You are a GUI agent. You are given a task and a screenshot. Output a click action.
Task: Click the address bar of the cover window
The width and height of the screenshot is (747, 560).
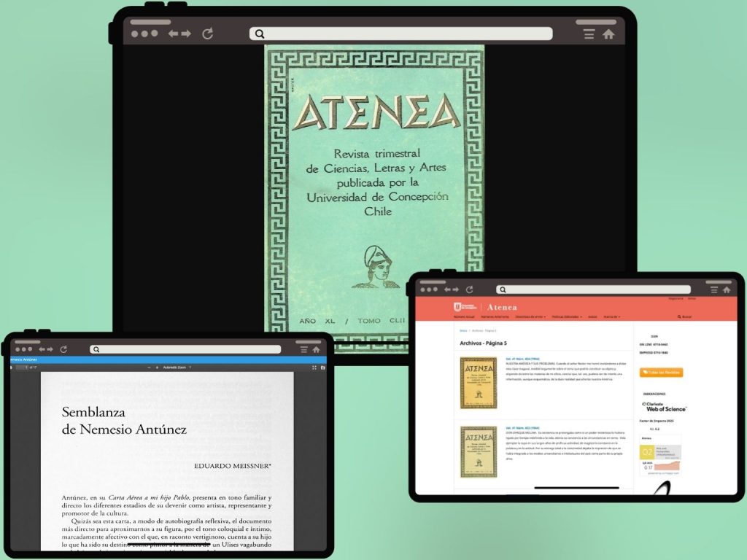400,34
